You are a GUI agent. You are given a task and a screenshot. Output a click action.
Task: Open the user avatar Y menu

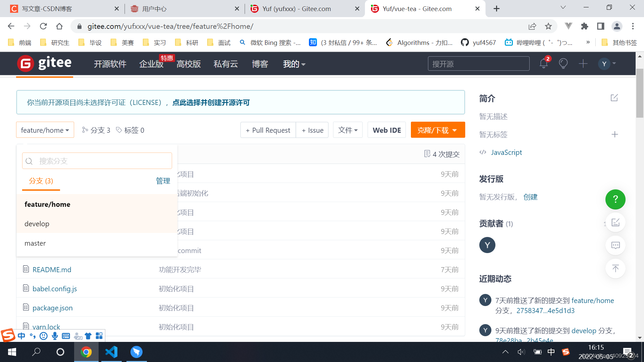(607, 63)
